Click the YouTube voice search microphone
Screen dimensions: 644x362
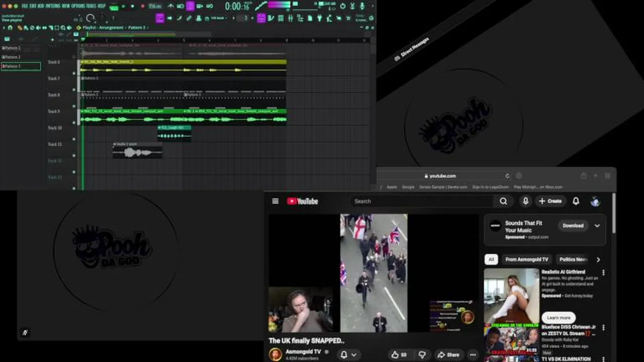(x=525, y=201)
